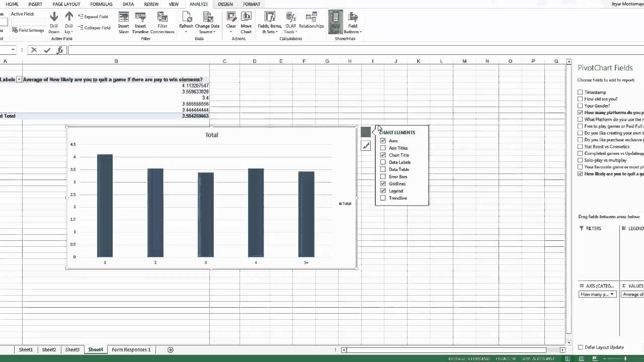Uncheck Chart Title element
The height and width of the screenshot is (362, 644).
pyautogui.click(x=383, y=155)
